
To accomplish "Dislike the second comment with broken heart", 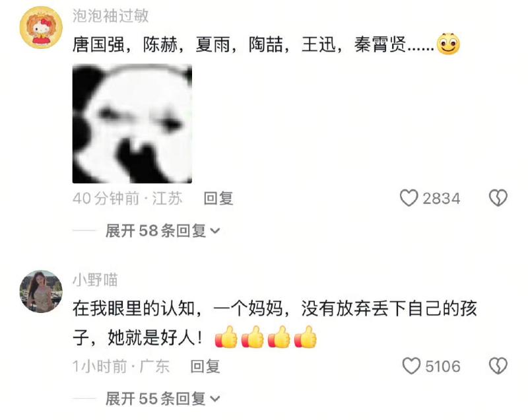I will pyautogui.click(x=498, y=366).
